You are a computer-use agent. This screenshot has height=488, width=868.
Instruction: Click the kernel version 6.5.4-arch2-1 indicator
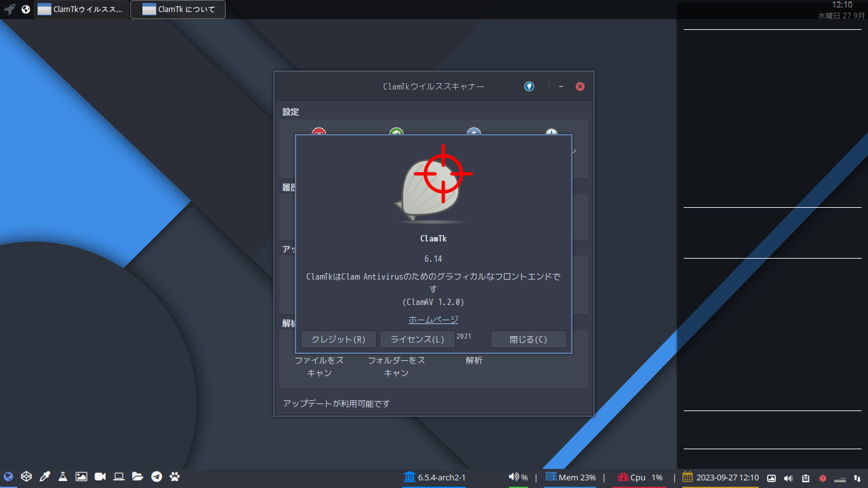pyautogui.click(x=435, y=477)
